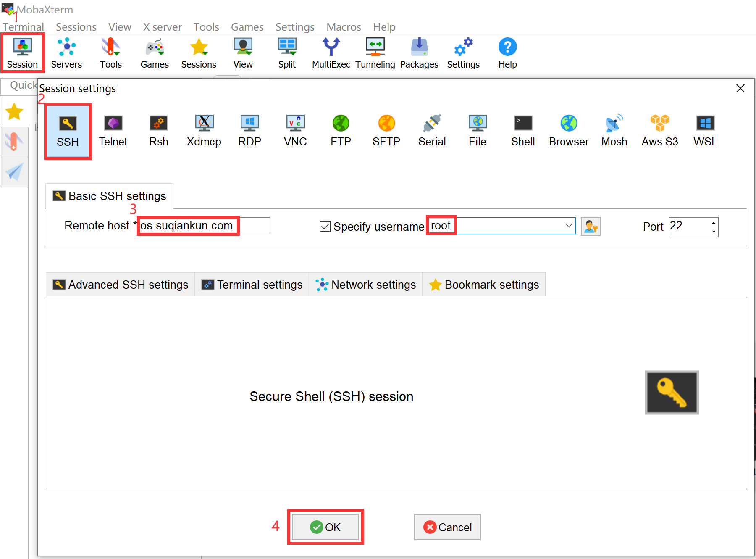
Task: Expand the username dropdown arrow
Action: point(569,226)
